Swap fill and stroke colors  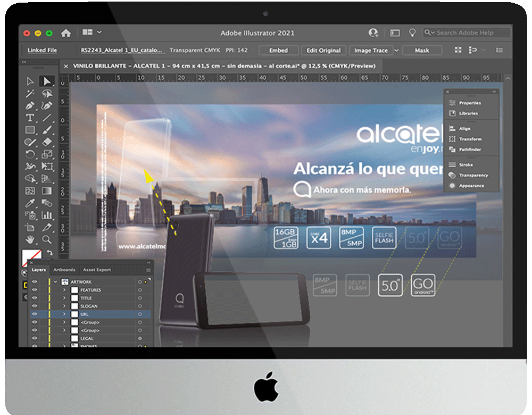[x=50, y=253]
